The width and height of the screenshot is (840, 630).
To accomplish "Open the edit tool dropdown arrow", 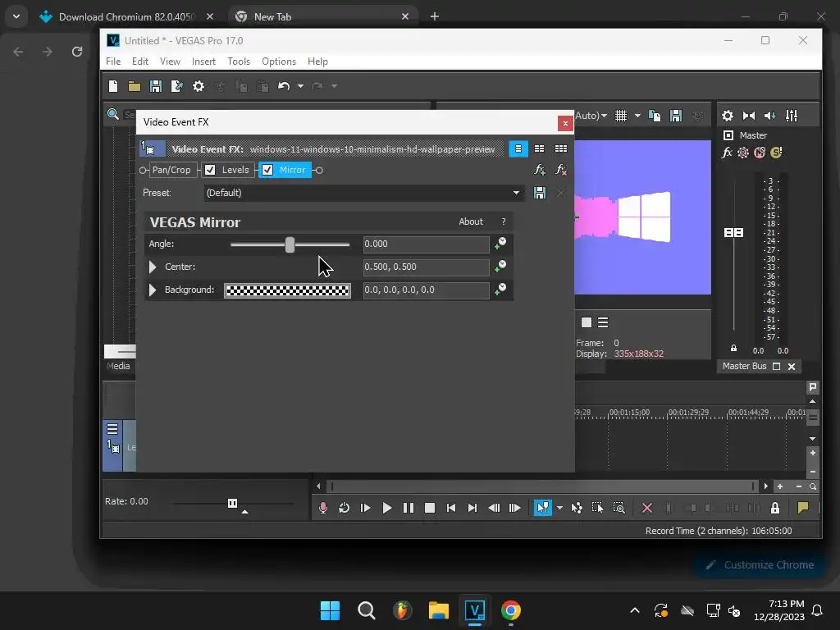I will tap(559, 508).
